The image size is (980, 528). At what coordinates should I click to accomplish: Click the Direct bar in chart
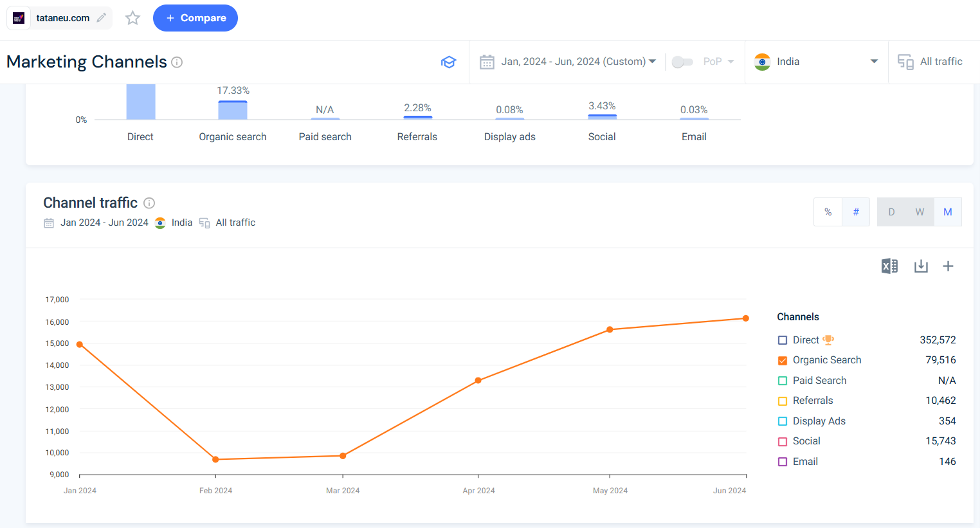click(141, 102)
